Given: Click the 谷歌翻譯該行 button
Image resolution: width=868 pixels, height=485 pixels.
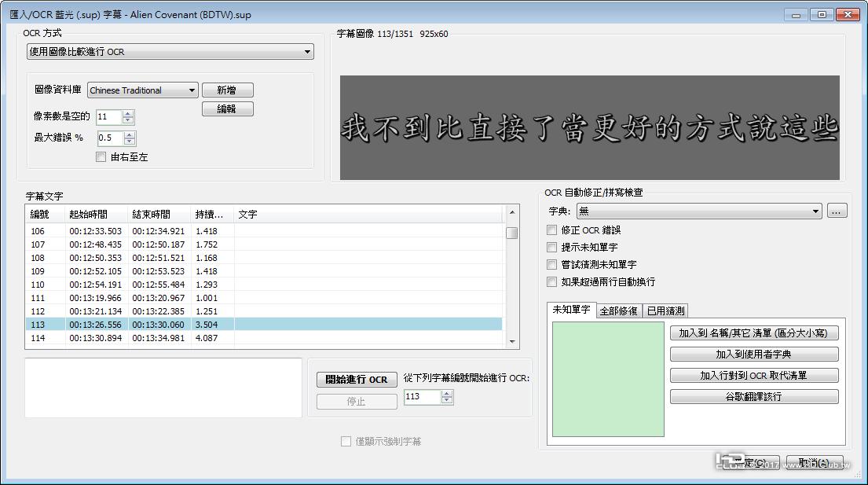Looking at the screenshot, I should coord(754,396).
